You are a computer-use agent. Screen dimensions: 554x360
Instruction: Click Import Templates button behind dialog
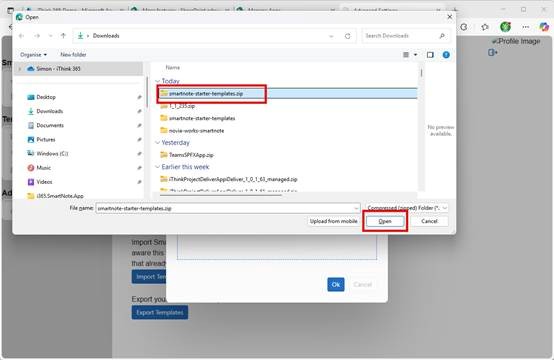pyautogui.click(x=149, y=277)
